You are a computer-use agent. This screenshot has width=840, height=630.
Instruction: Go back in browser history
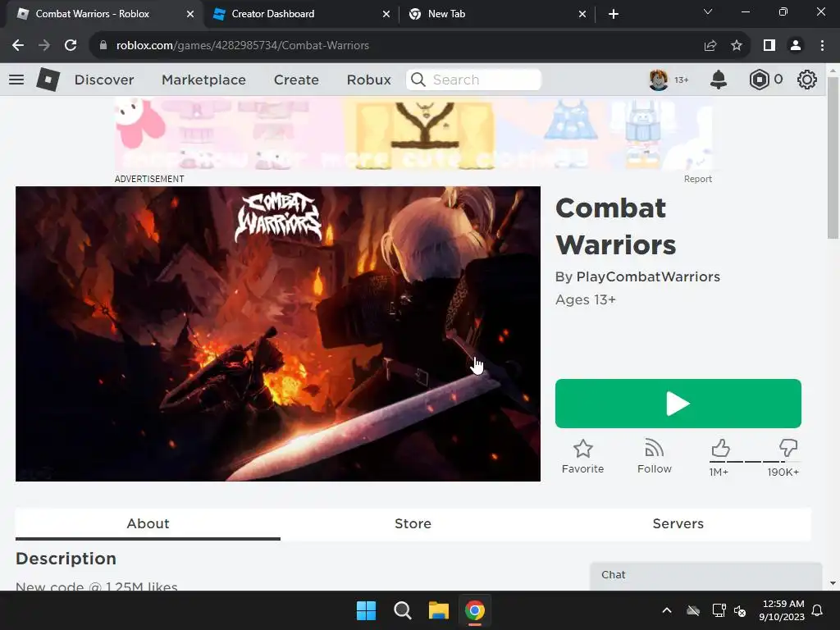(x=18, y=46)
